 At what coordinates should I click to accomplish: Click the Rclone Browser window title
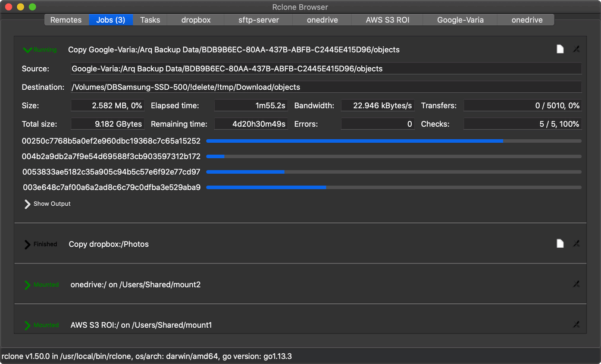click(x=300, y=7)
